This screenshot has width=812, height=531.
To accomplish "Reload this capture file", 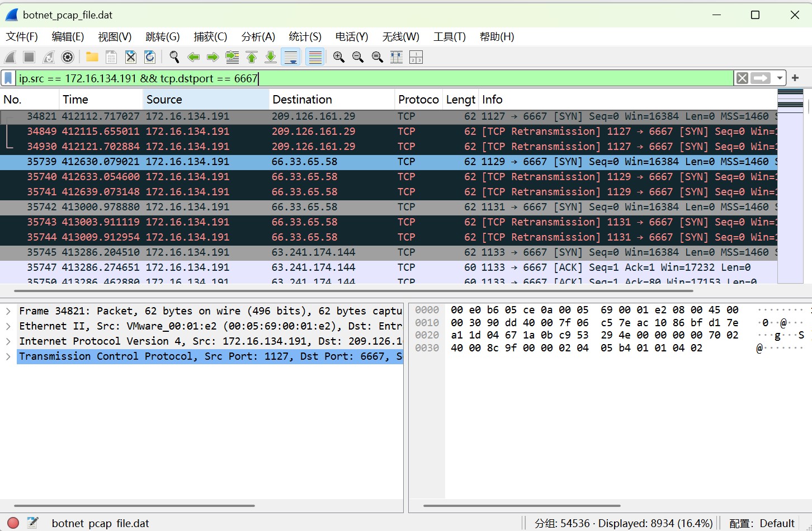I will click(x=150, y=57).
